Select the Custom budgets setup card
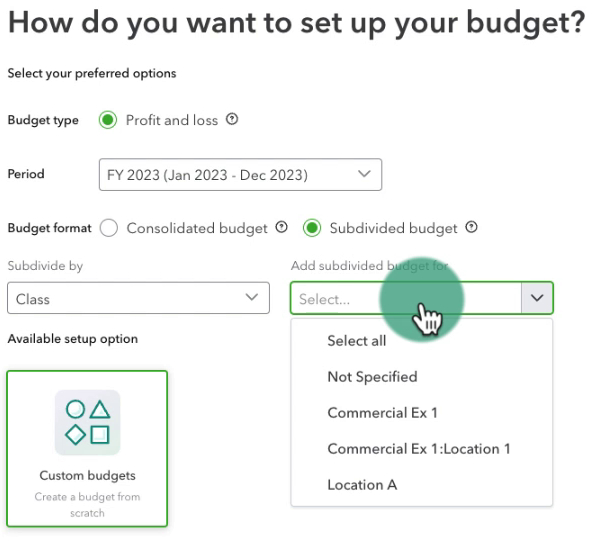 [87, 448]
